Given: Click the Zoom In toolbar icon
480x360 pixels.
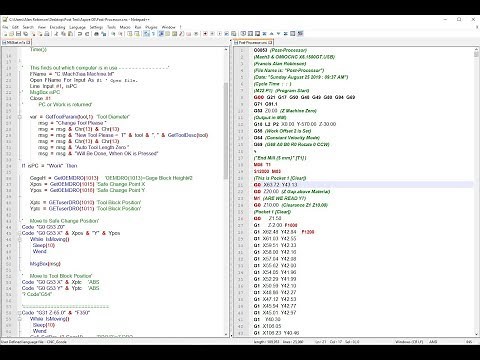Looking at the screenshot, I should click(x=113, y=34).
